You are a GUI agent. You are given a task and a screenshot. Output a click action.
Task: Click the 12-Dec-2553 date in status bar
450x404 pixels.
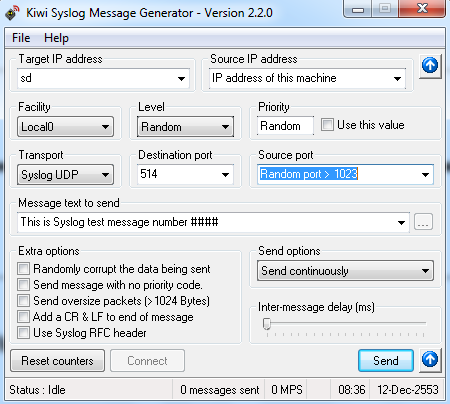(408, 390)
